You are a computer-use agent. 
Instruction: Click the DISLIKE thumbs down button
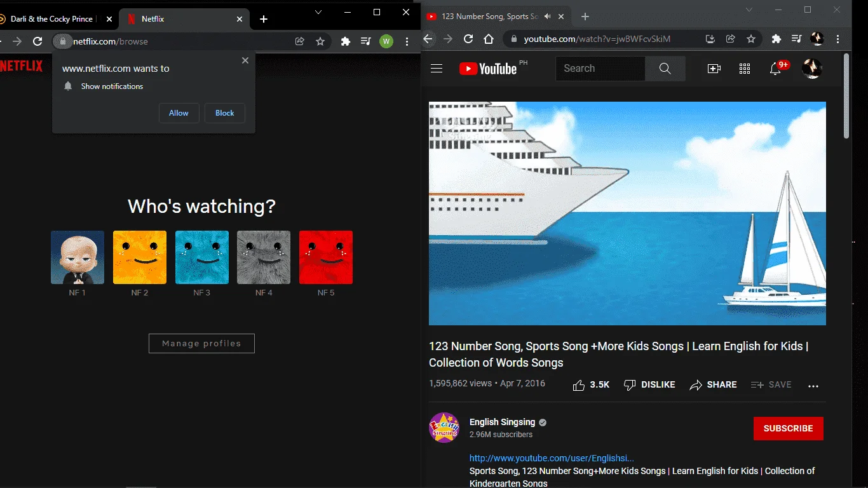click(x=649, y=385)
